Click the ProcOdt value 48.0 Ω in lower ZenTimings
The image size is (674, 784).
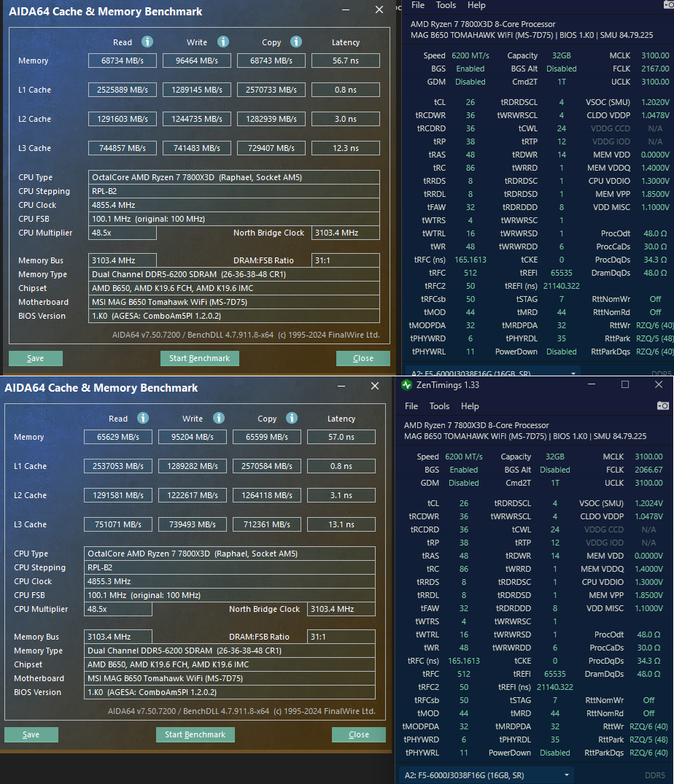coord(648,634)
